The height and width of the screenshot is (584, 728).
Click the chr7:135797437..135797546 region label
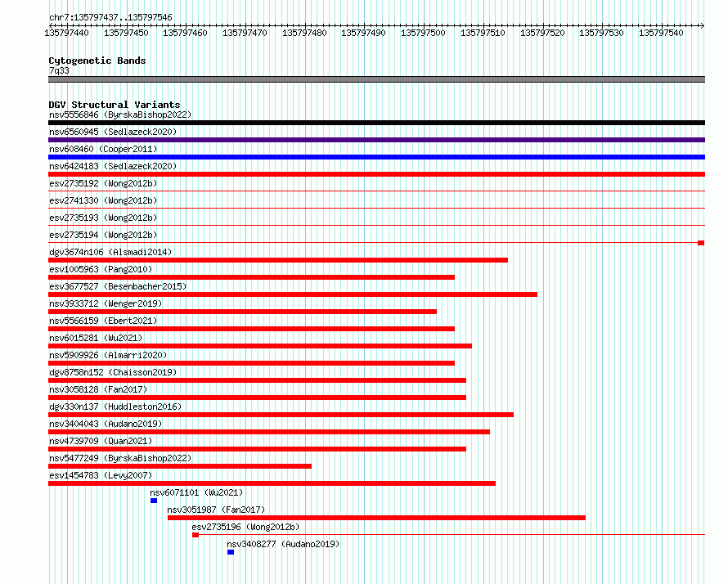coord(110,17)
